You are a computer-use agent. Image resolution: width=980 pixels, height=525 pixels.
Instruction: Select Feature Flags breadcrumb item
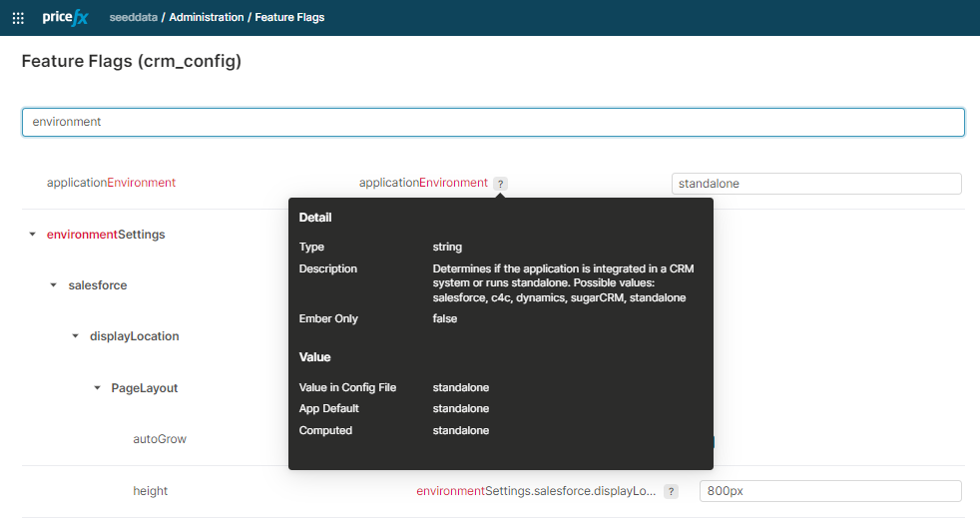click(289, 18)
